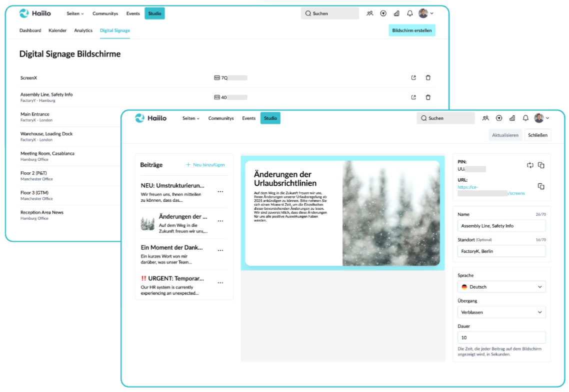Open Warehouse, Loading Dock screen row
569x392 pixels.
point(70,136)
